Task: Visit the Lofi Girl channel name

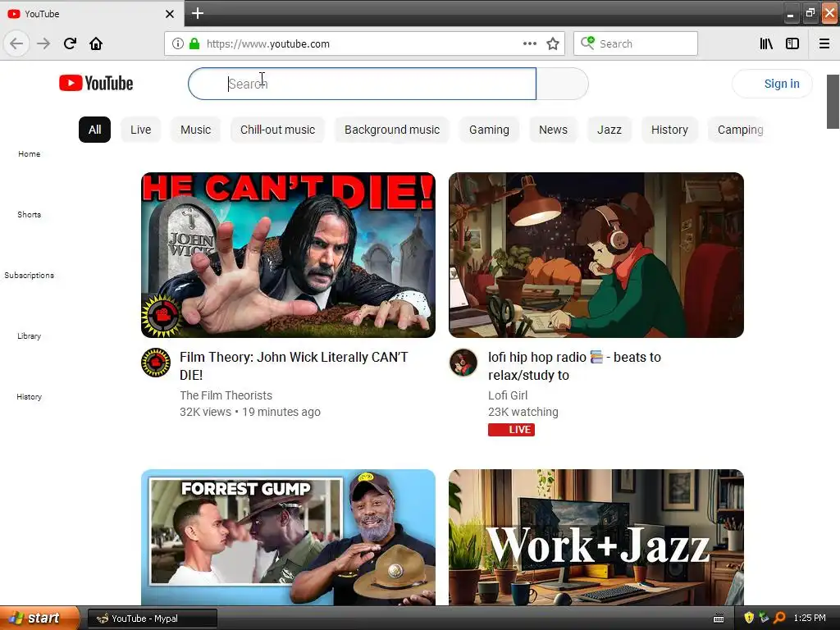Action: click(508, 395)
